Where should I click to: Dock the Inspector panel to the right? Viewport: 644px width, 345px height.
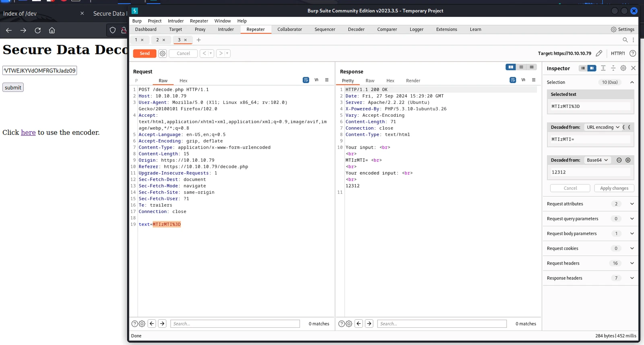tap(592, 68)
